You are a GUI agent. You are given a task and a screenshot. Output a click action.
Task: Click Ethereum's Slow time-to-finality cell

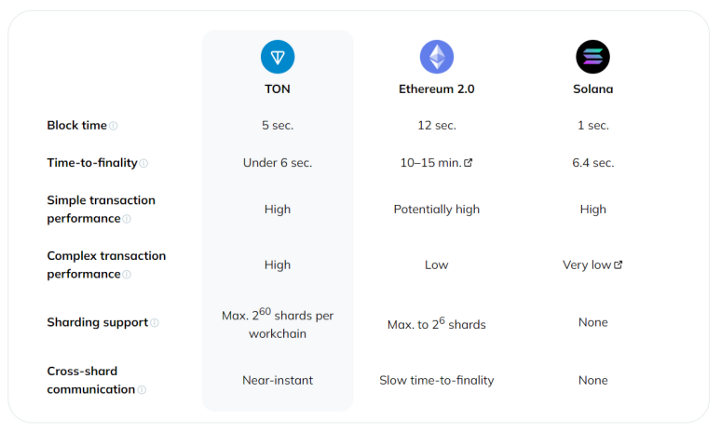(x=437, y=380)
